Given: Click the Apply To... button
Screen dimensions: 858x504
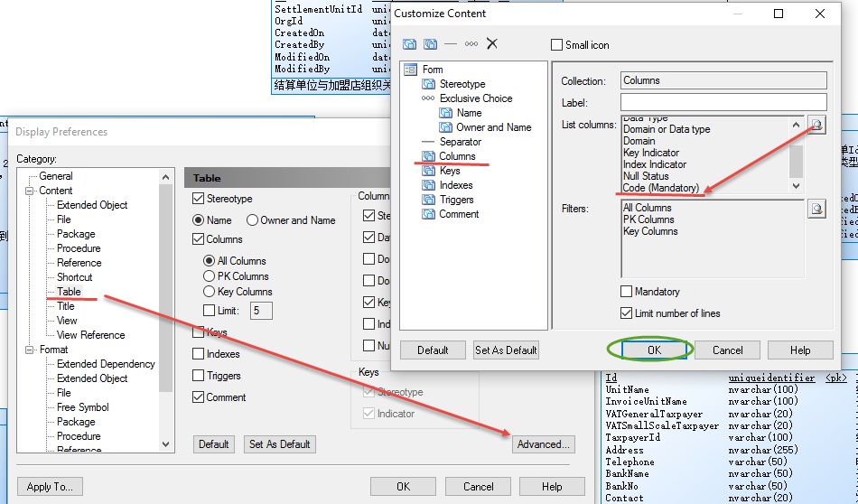Looking at the screenshot, I should [50, 487].
